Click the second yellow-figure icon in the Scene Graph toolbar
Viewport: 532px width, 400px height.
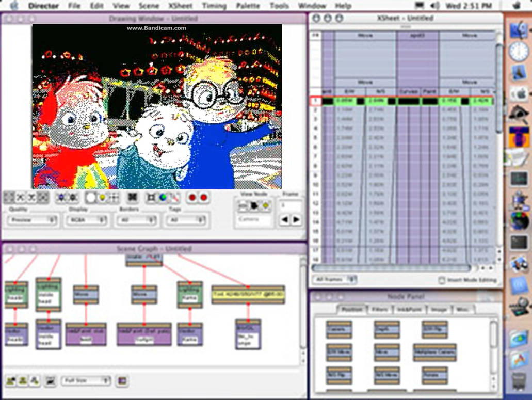(23, 381)
